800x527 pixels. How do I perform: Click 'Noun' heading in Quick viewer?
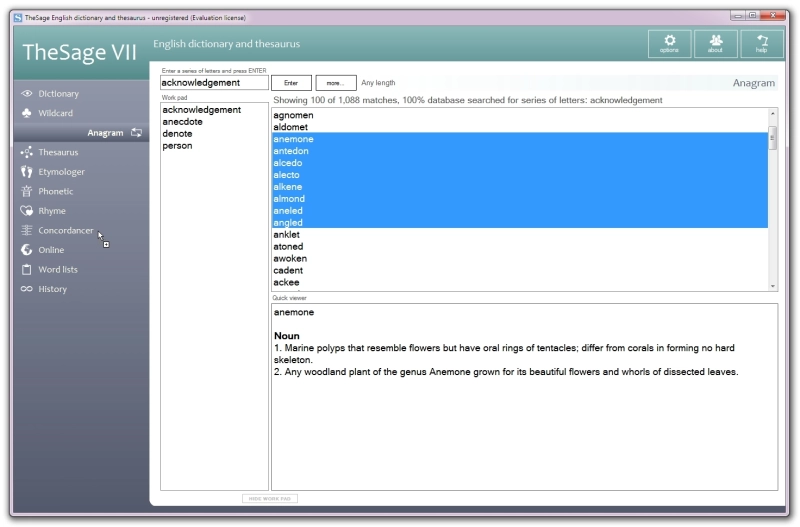[287, 336]
